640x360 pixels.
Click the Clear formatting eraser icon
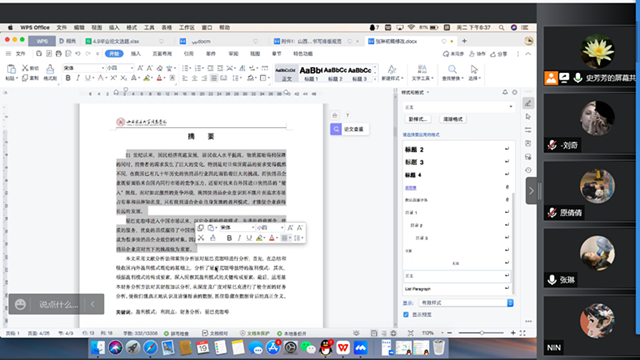tap(160, 68)
